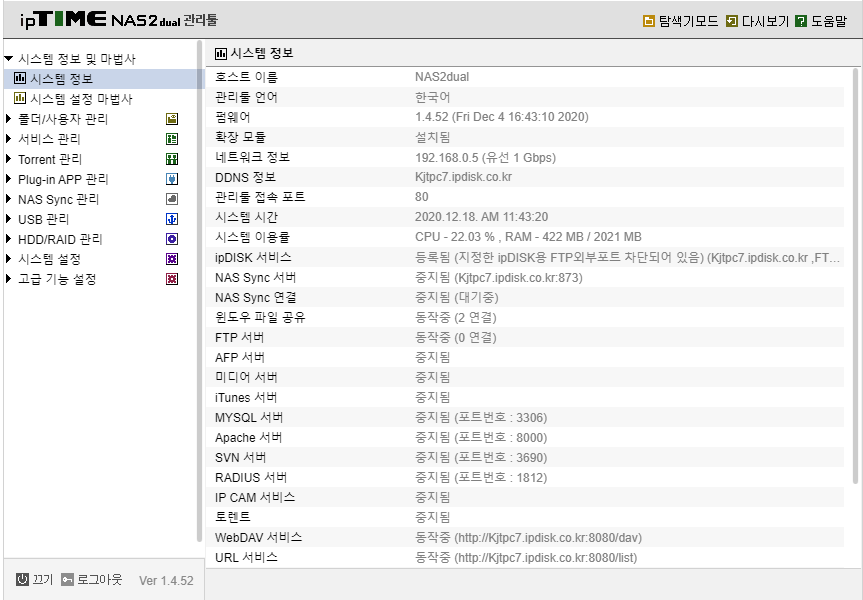This screenshot has height=600, width=863.
Task: Click the NAS Sync 서버 status 중지됨 (Kjtpc7.ipdisk.co.kr:873)
Action: click(499, 277)
